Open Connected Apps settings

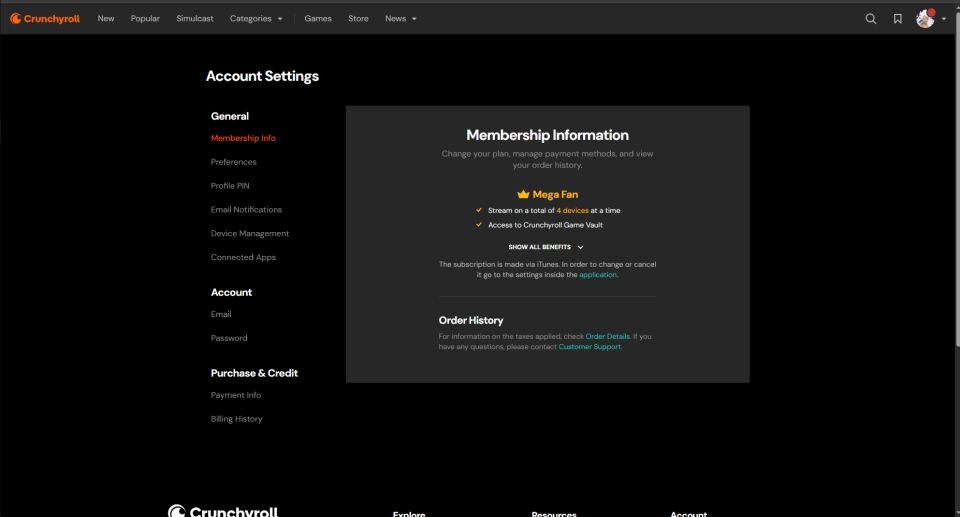243,257
